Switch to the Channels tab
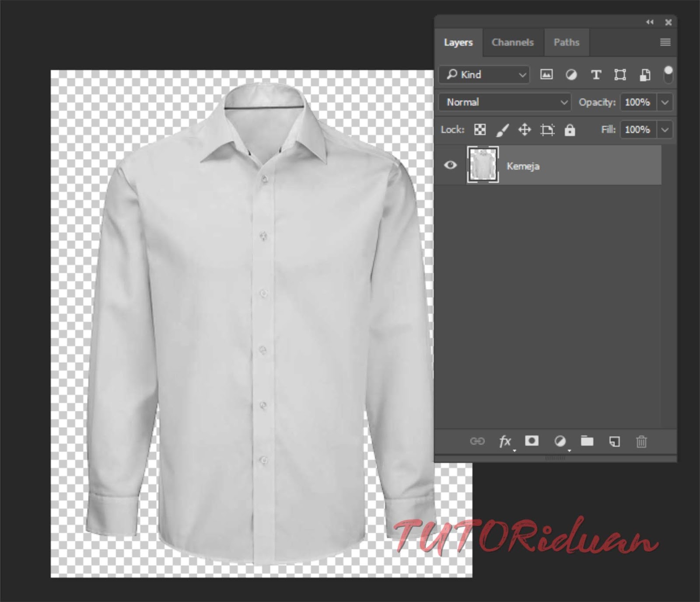 pos(512,42)
